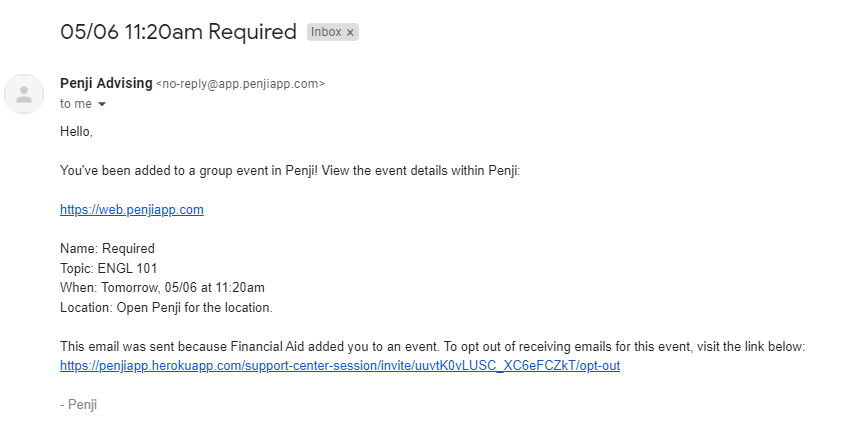Viewport: 842px width, 425px height.
Task: Click the 'Financial Aid added you to an event' sentence
Action: point(335,347)
